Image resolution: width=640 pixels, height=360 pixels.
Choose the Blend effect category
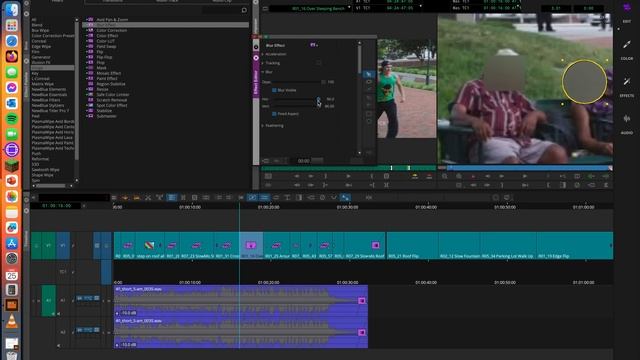pyautogui.click(x=37, y=25)
